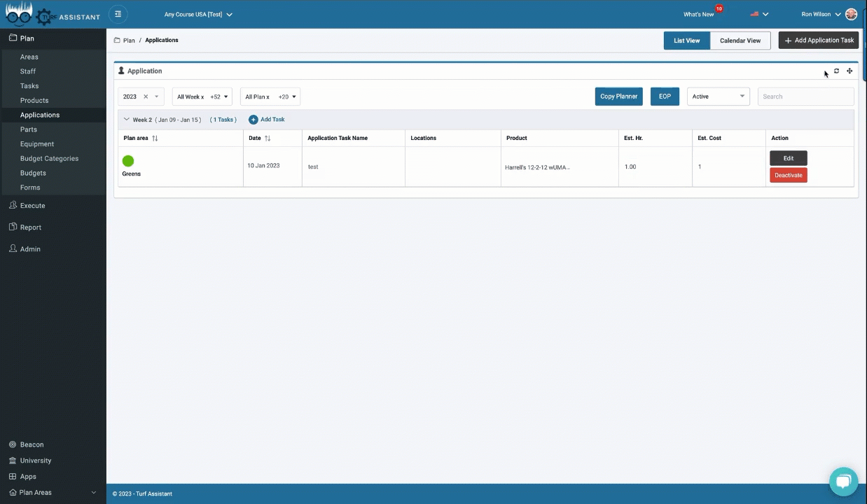Clear the 2023 year filter
This screenshot has width=867, height=504.
pos(146,97)
